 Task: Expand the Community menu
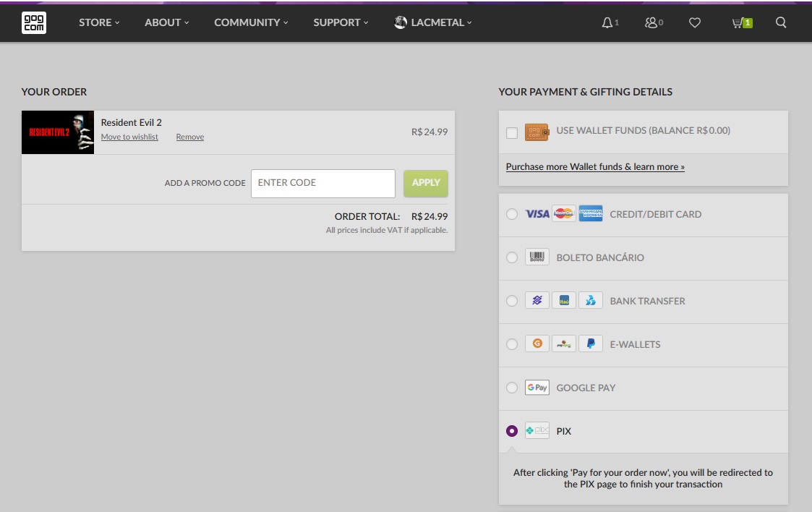tap(251, 22)
